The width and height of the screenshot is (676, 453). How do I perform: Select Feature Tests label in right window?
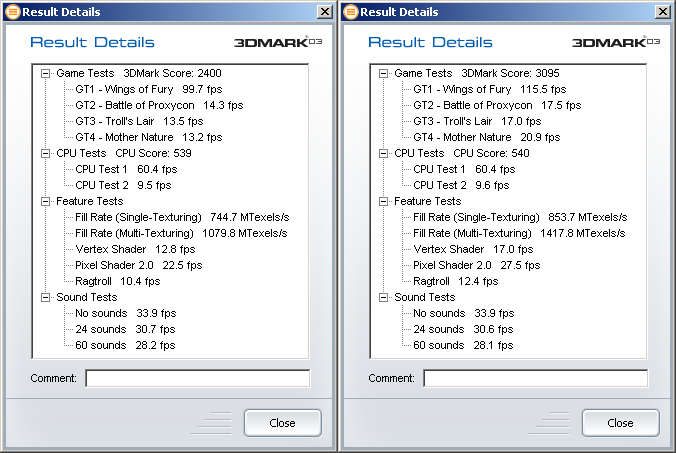428,201
